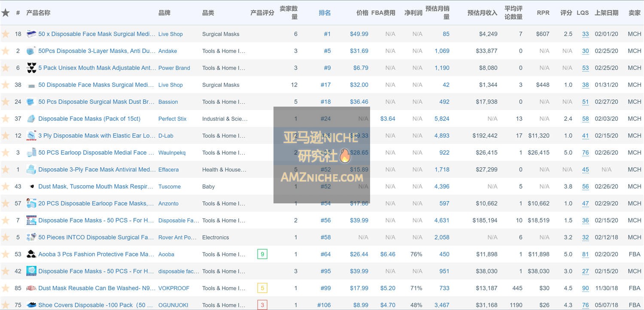Click thumbnail in row 7 Disposable Face Masks
The height and width of the screenshot is (310, 644).
(x=31, y=220)
